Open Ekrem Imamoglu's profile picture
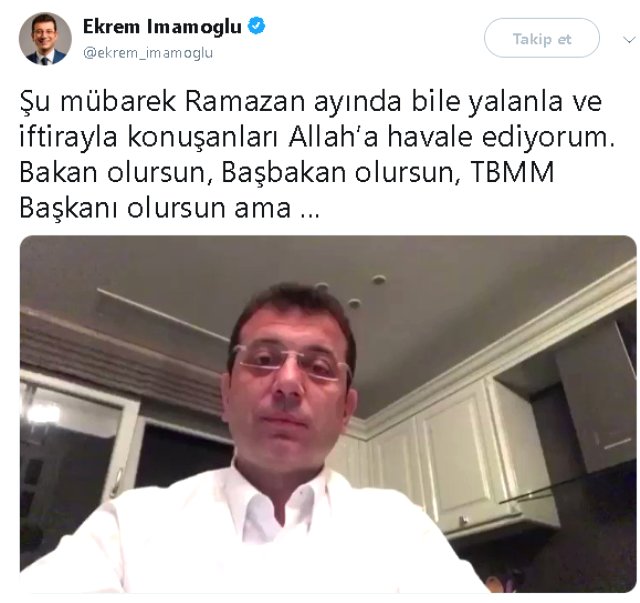The height and width of the screenshot is (603, 640). pos(45,39)
